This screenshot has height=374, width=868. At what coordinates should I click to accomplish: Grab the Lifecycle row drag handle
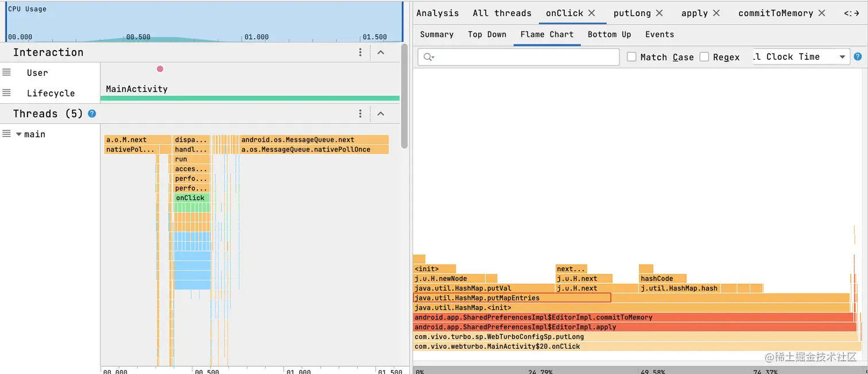pyautogui.click(x=6, y=92)
